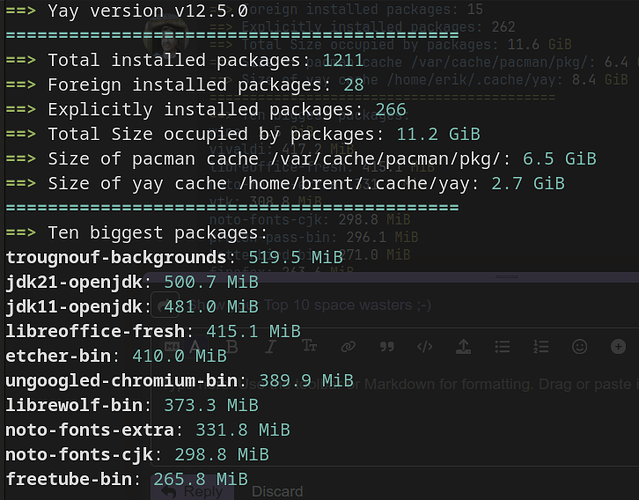This screenshot has height=500, width=639.
Task: Click the '265.8 MiB' size value
Action: [x=201, y=479]
